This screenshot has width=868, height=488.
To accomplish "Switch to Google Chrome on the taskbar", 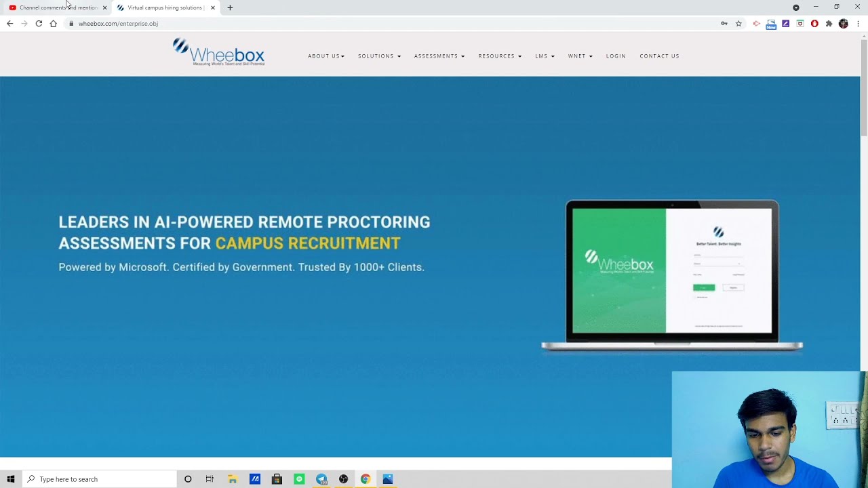I will click(x=366, y=479).
